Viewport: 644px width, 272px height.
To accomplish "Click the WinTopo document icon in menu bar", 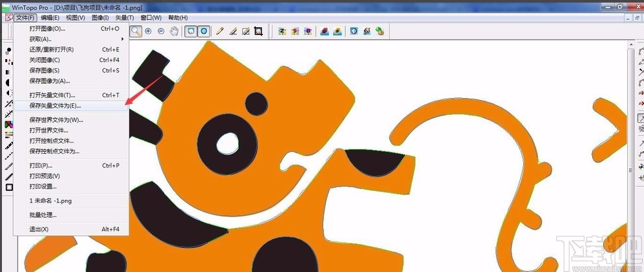I will 8,18.
